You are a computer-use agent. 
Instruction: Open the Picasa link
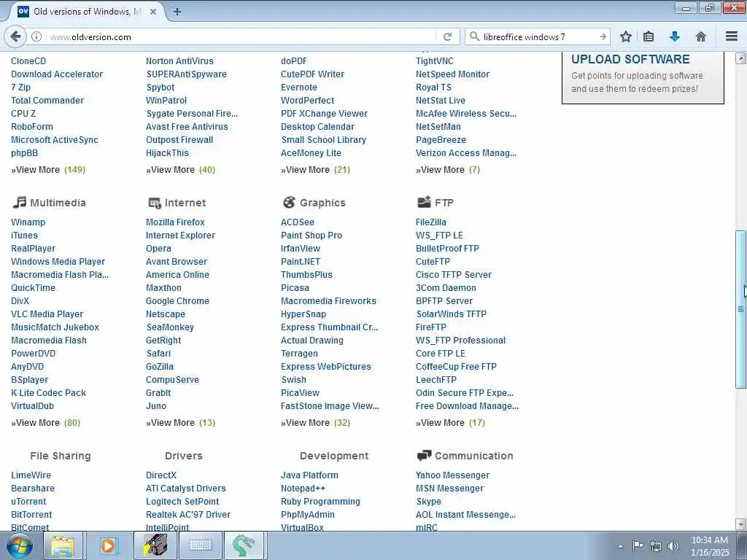(x=295, y=287)
